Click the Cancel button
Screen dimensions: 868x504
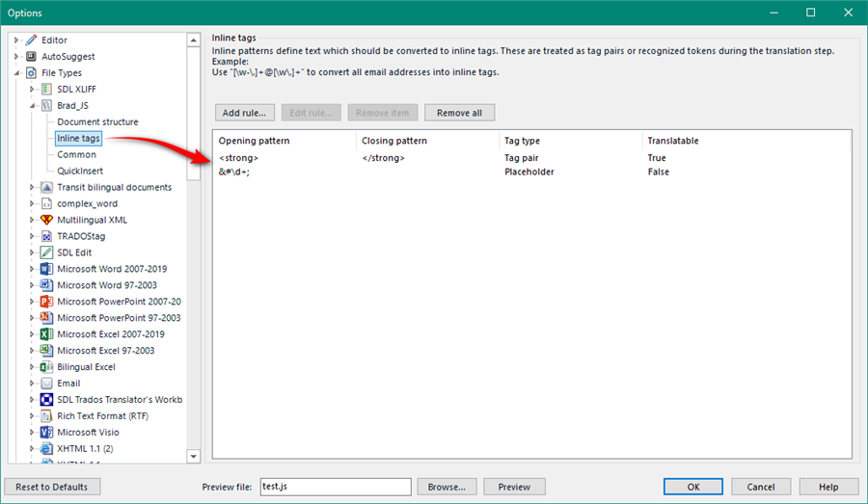point(761,487)
